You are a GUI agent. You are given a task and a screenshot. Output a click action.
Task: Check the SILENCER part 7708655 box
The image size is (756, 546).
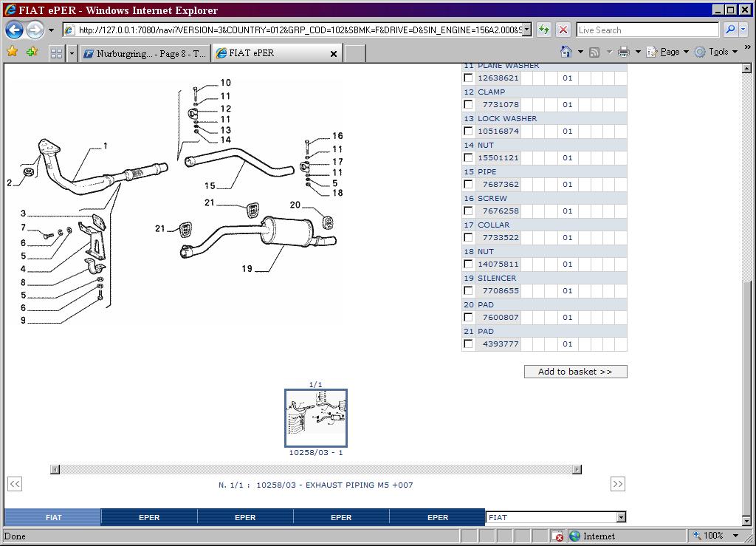(468, 290)
